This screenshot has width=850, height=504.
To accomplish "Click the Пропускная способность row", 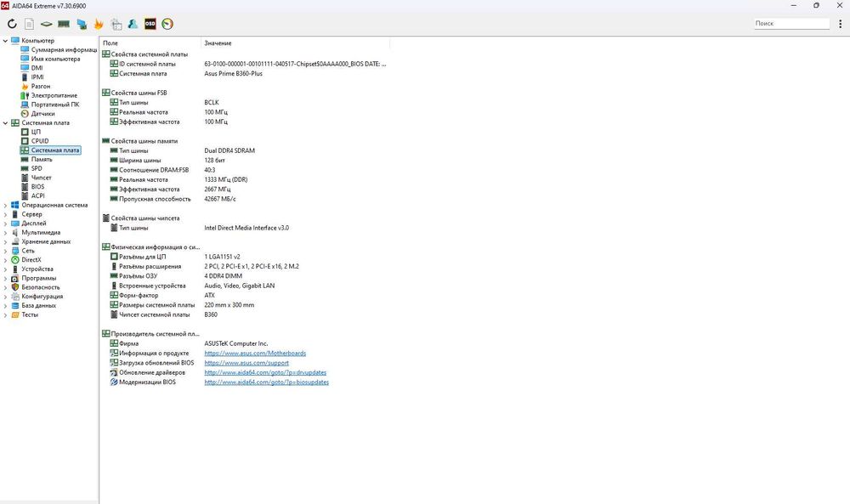I will (x=173, y=199).
